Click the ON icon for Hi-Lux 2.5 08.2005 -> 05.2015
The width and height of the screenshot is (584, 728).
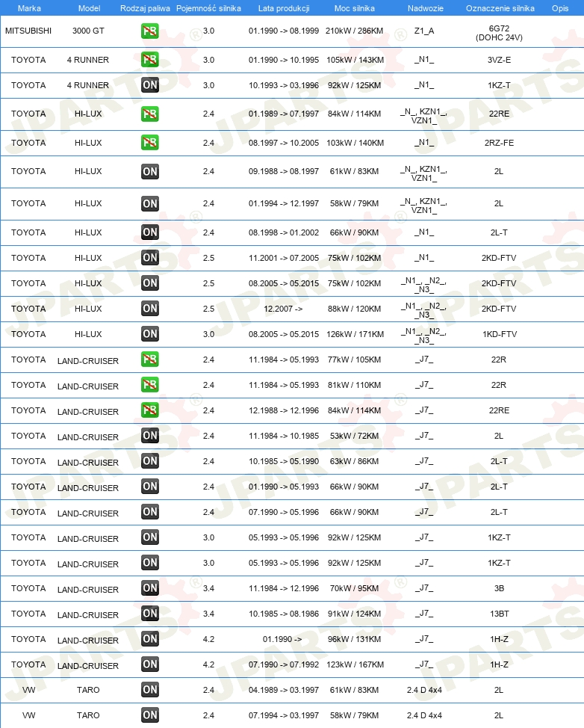pos(150,283)
